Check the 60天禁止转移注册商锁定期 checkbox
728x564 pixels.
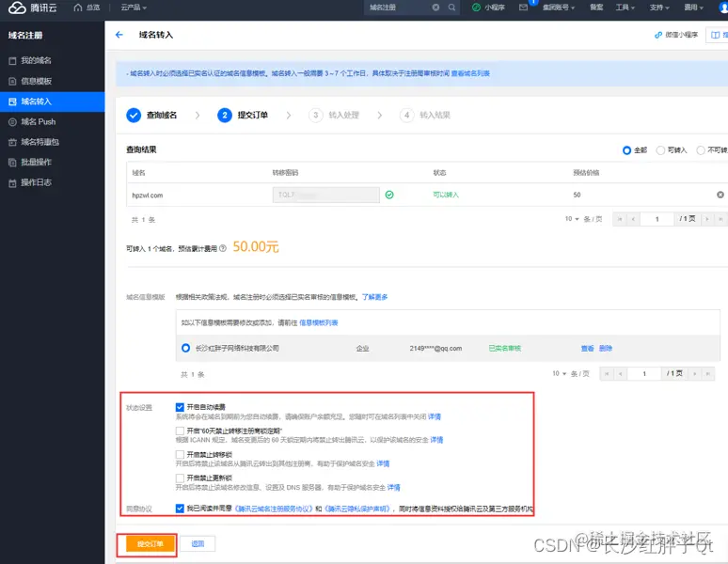(181, 431)
